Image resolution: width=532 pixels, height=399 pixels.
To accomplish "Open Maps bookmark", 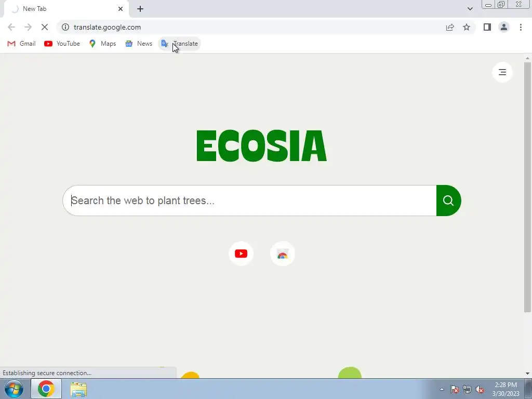I will 102,44.
